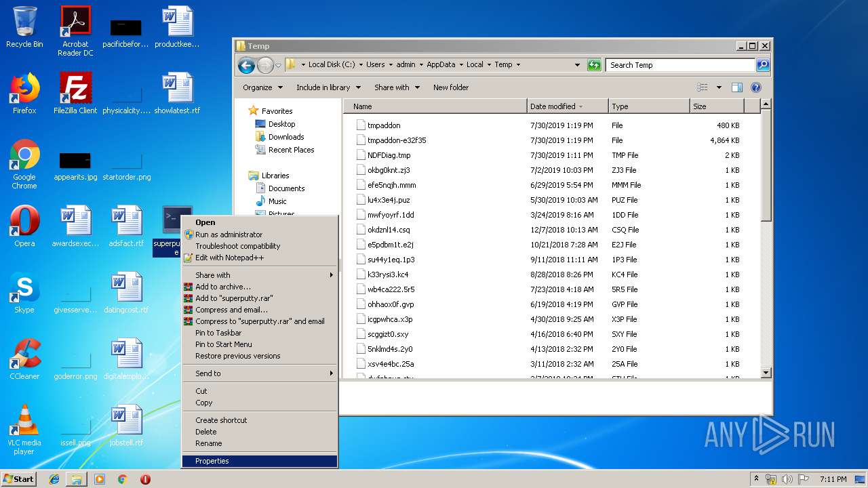
Task: Choose Edit with Notepad++
Action: [260, 258]
